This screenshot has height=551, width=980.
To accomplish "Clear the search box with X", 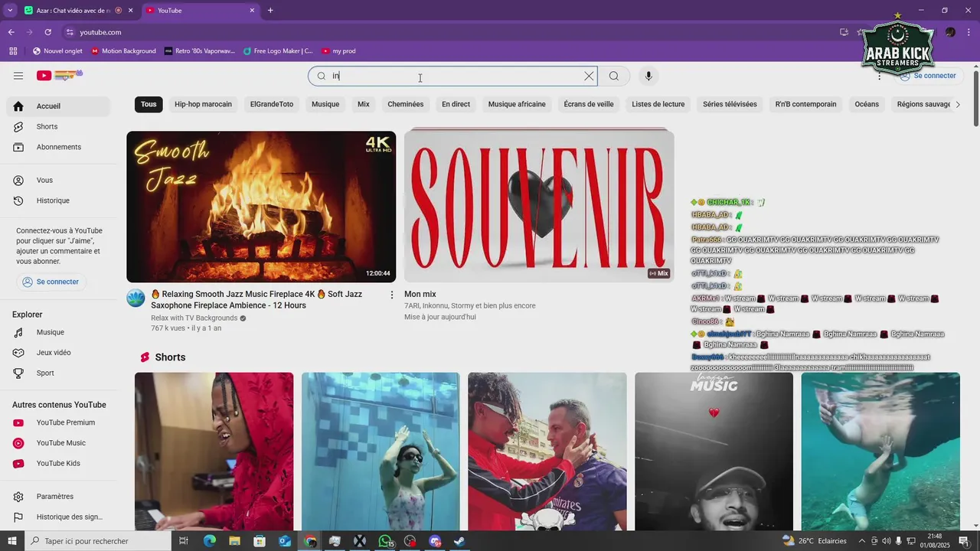I will [589, 76].
